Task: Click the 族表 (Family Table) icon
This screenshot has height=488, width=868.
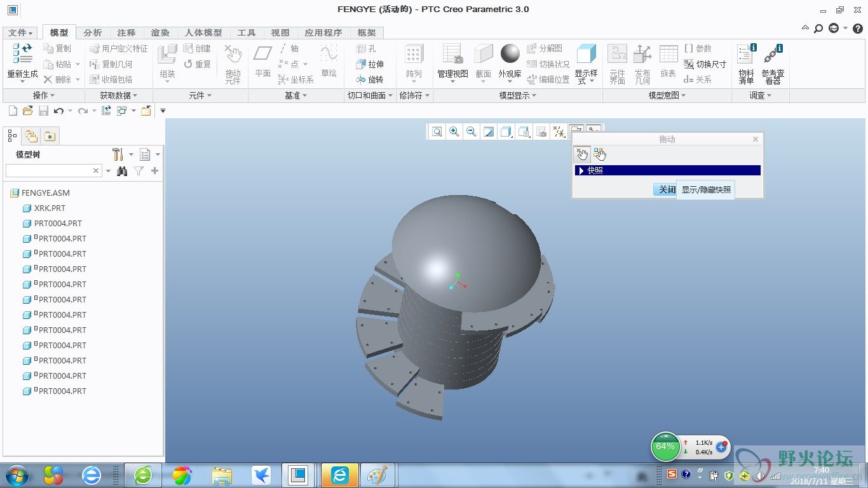Action: point(668,55)
